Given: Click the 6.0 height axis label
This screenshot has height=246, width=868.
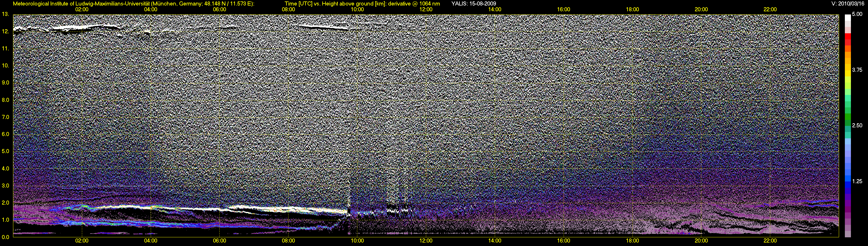Looking at the screenshot, I should pyautogui.click(x=5, y=134).
